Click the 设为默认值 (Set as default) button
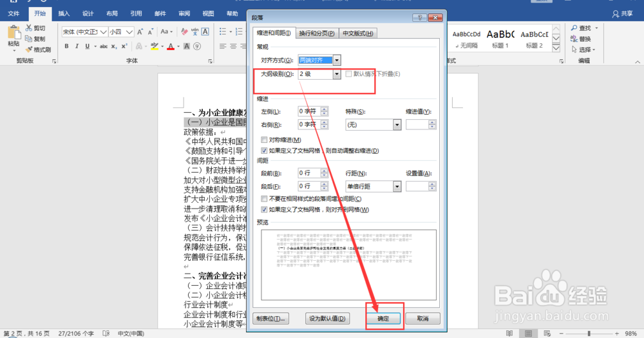Image resolution: width=644 pixels, height=338 pixels. click(x=327, y=318)
